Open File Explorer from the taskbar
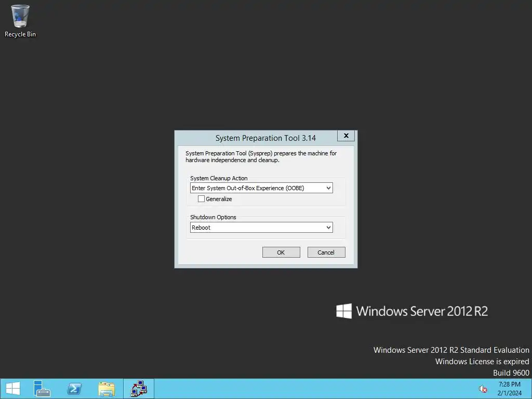The image size is (532, 399). click(x=107, y=389)
